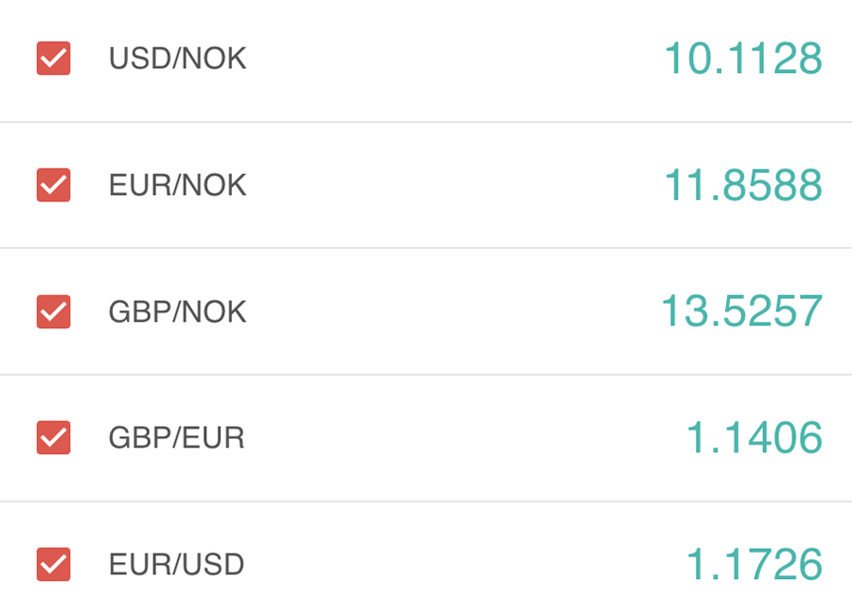Choose the GBP/EUR pair label

(176, 437)
